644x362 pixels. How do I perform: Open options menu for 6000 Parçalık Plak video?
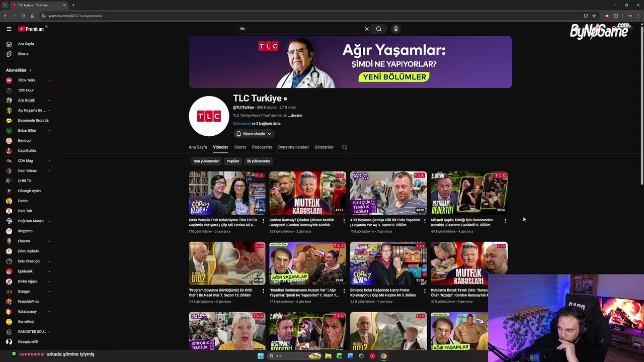(263, 221)
